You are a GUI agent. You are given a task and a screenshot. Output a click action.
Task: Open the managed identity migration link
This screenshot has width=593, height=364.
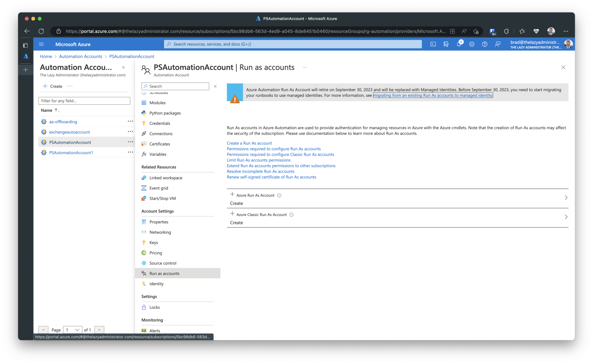(x=433, y=95)
